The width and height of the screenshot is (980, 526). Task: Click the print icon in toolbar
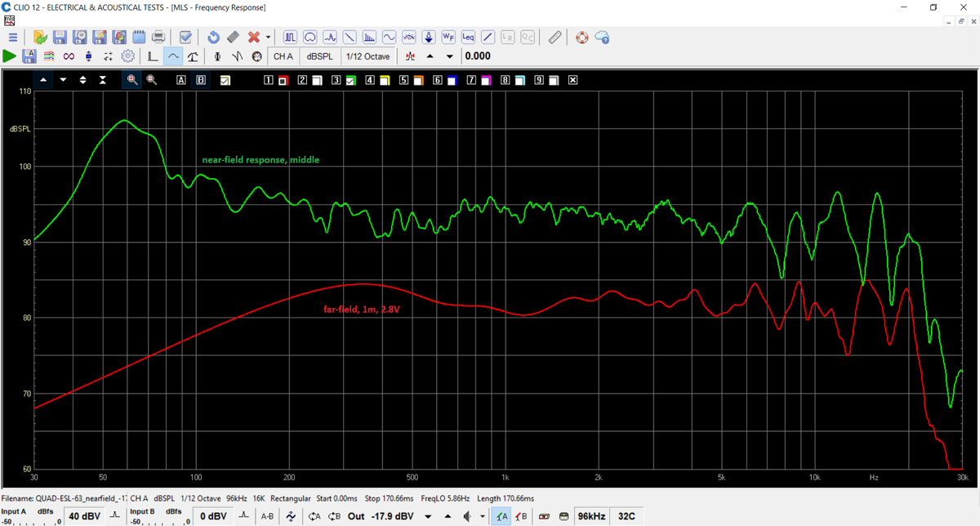(x=159, y=37)
